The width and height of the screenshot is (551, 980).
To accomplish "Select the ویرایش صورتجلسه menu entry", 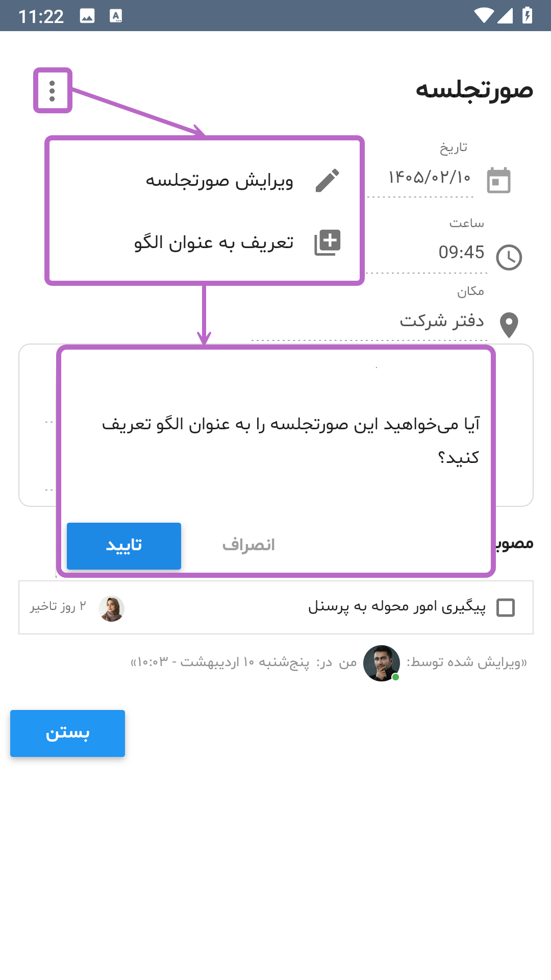I will tap(219, 181).
